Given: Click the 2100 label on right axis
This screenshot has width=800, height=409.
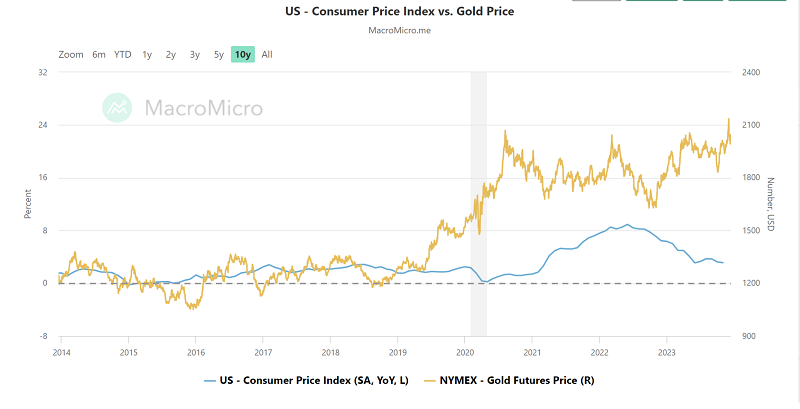Looking at the screenshot, I should pyautogui.click(x=749, y=125).
